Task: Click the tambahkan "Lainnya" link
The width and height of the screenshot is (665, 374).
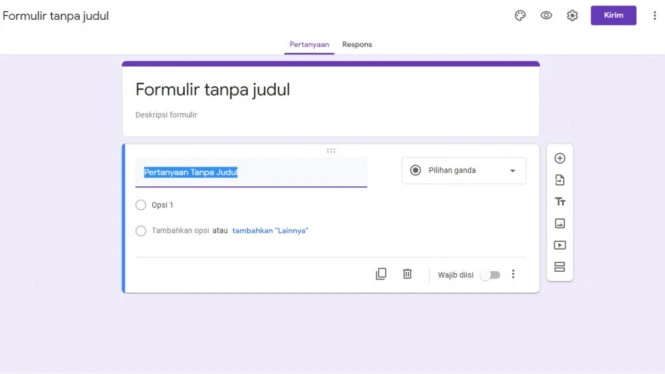Action: [270, 231]
